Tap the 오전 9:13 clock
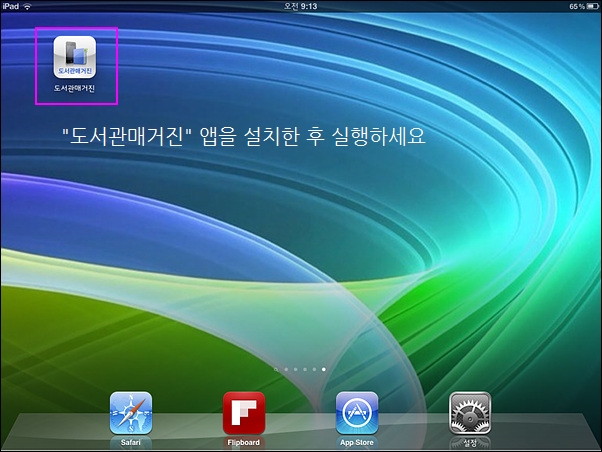 [x=301, y=6]
